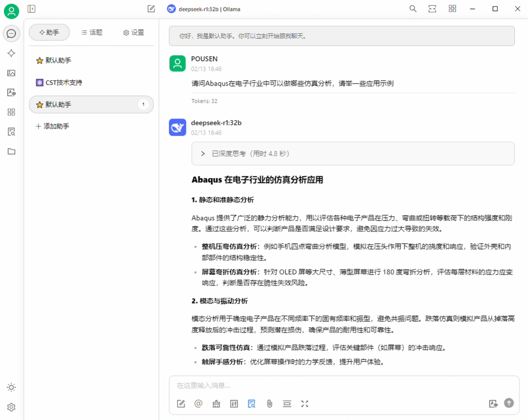This screenshot has width=528, height=420.
Task: Open the knowledge base page in sidebar
Action: [x=11, y=131]
